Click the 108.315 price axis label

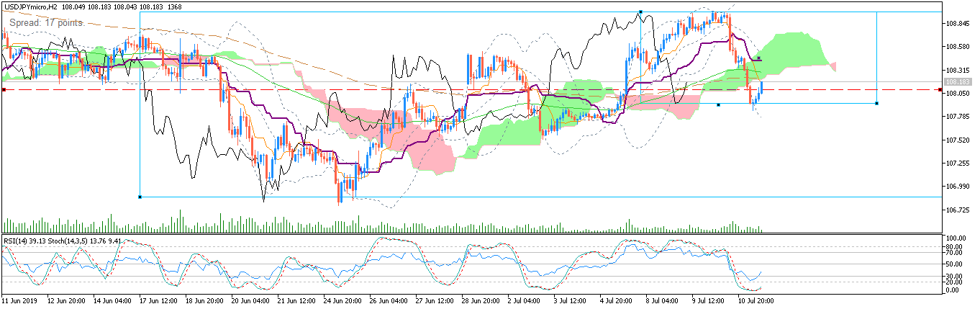tap(958, 71)
